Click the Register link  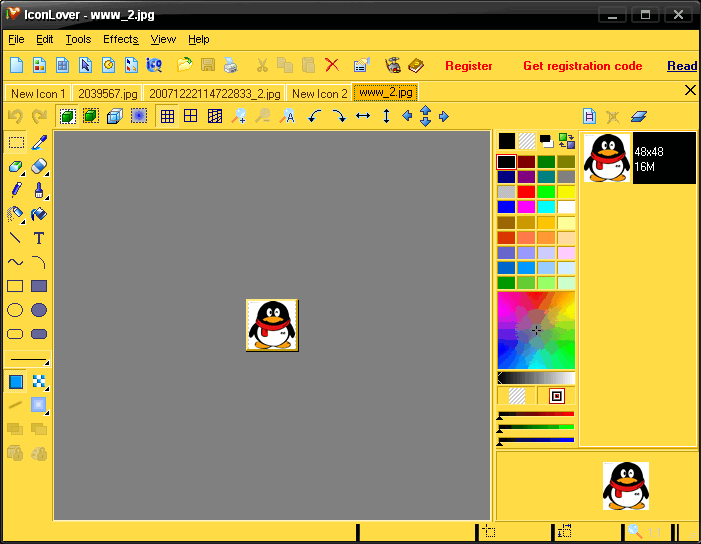pos(469,66)
